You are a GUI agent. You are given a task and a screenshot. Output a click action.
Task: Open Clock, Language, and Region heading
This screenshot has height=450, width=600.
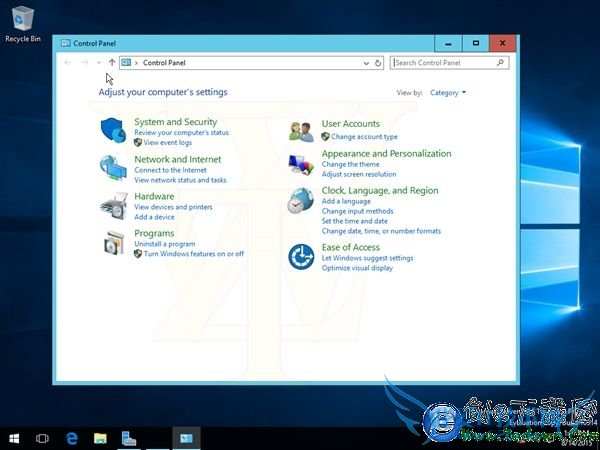tap(380, 191)
